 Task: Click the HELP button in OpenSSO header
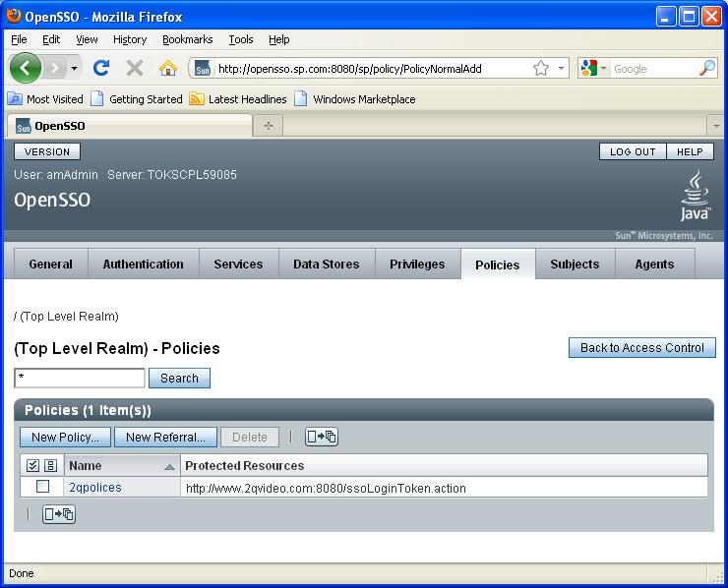coord(690,151)
